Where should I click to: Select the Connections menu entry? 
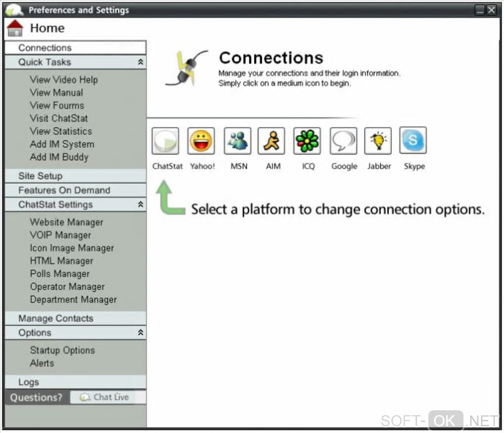tap(76, 48)
